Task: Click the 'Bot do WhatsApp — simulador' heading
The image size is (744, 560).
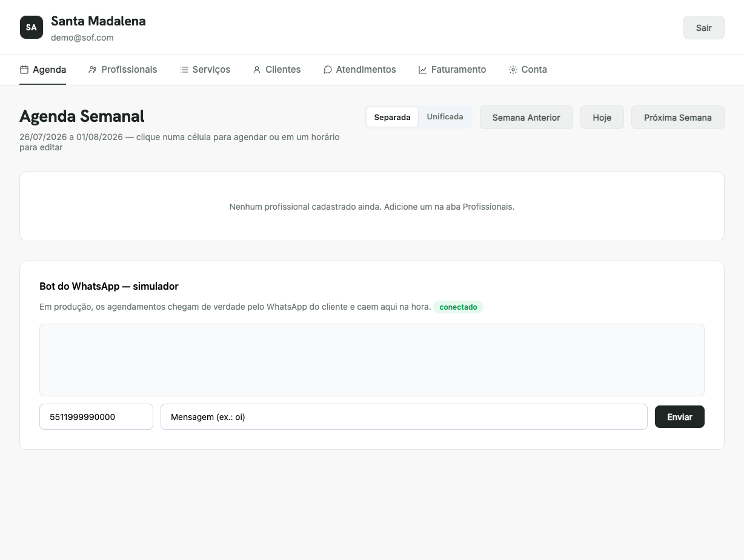Action: pos(109,286)
